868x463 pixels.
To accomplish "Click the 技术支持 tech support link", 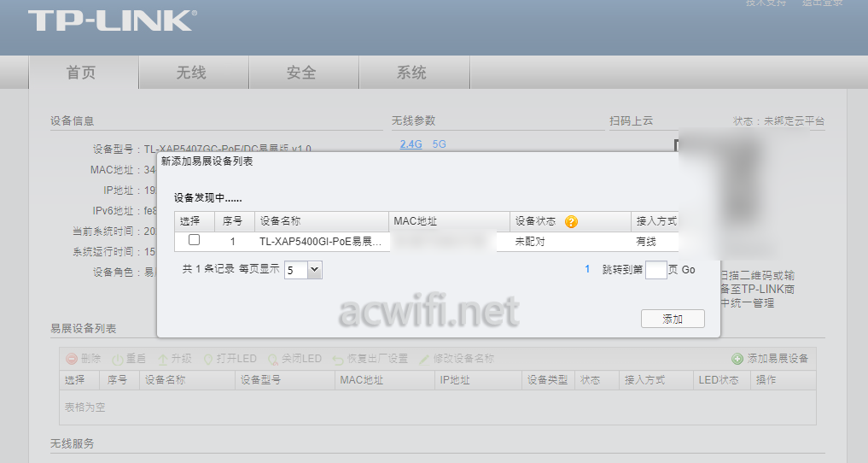I will [x=766, y=3].
